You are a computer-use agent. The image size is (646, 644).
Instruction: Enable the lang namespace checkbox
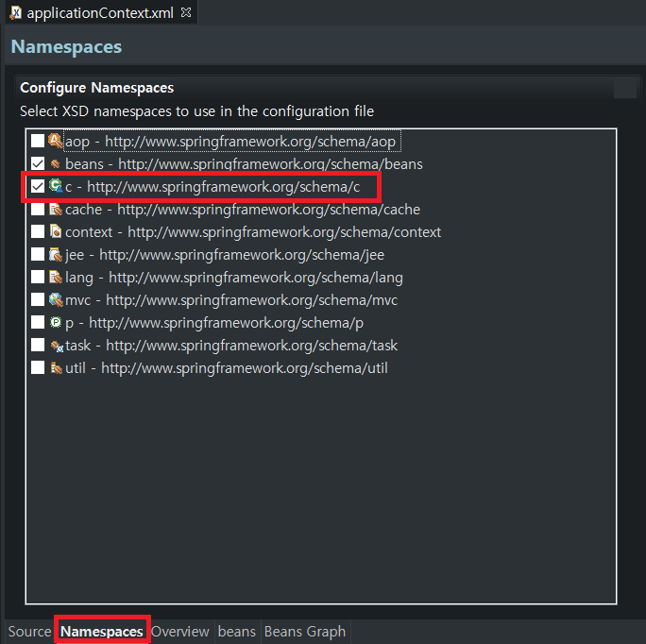click(x=38, y=277)
